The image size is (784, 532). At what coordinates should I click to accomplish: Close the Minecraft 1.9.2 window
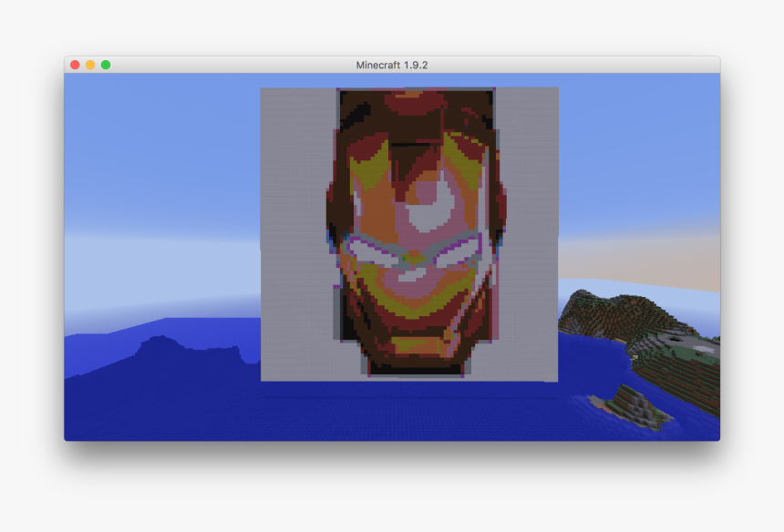click(75, 65)
